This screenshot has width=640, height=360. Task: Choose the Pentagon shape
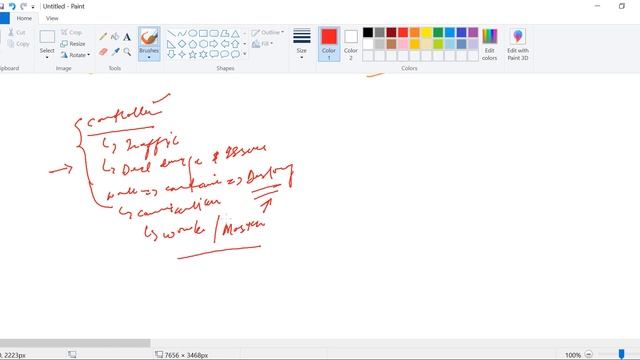[x=193, y=44]
